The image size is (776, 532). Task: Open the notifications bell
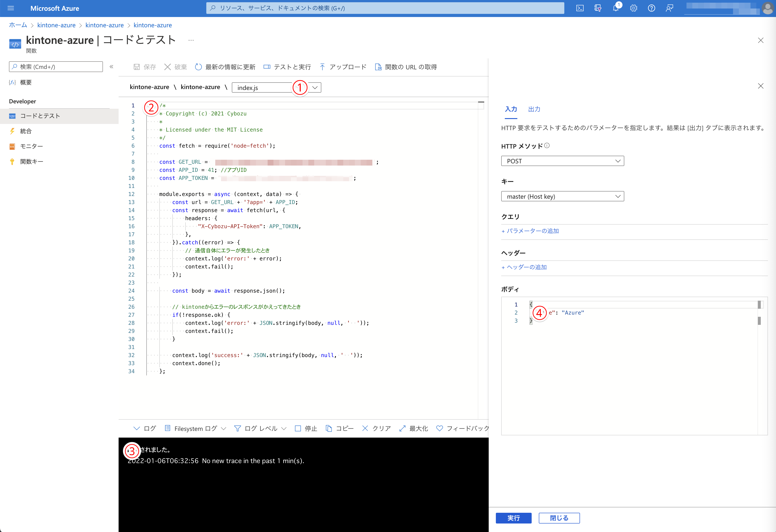click(616, 8)
